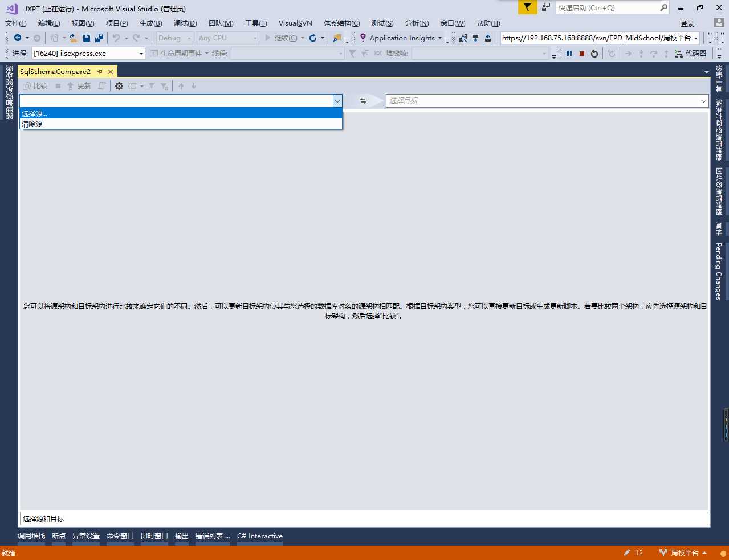
Task: Open schema compare options gear icon
Action: [119, 86]
